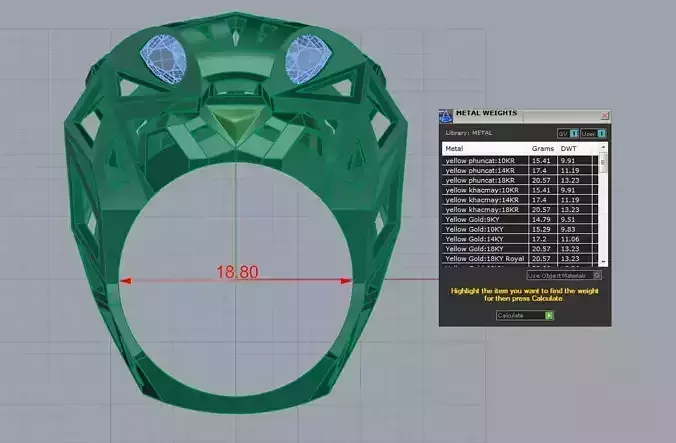Click the 15.29 grams cell
This screenshot has height=443, width=676.
pos(543,229)
